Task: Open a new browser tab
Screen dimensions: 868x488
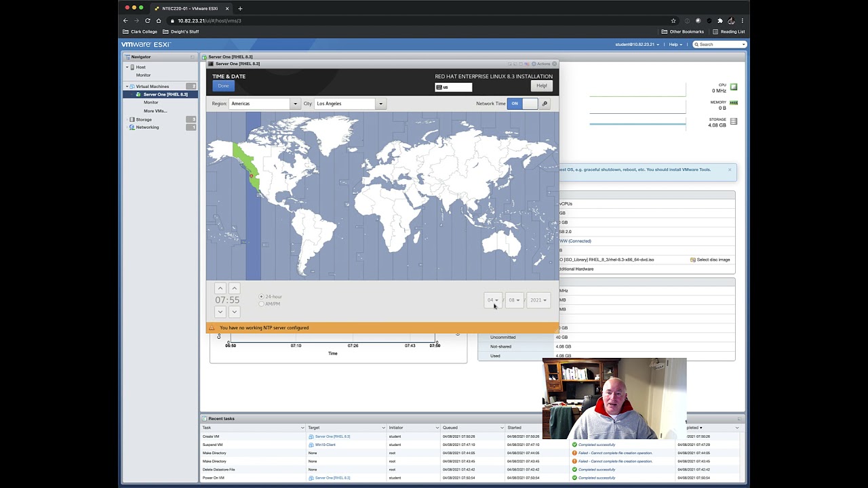Action: [240, 9]
